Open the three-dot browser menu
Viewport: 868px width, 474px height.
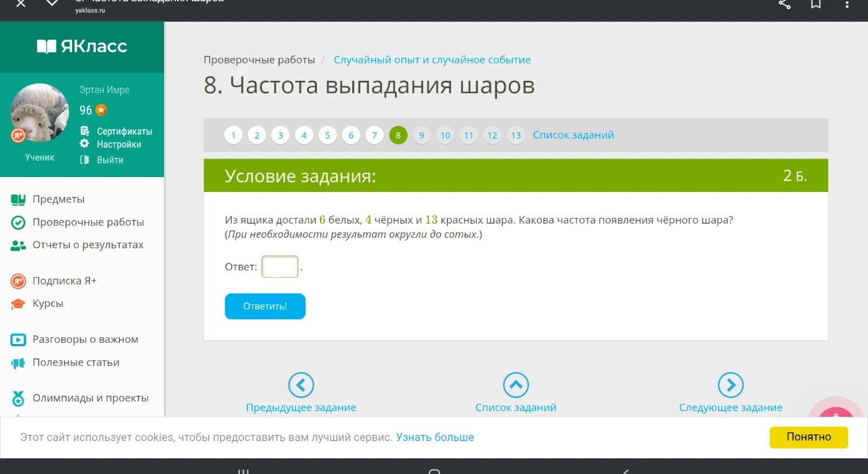pyautogui.click(x=847, y=4)
